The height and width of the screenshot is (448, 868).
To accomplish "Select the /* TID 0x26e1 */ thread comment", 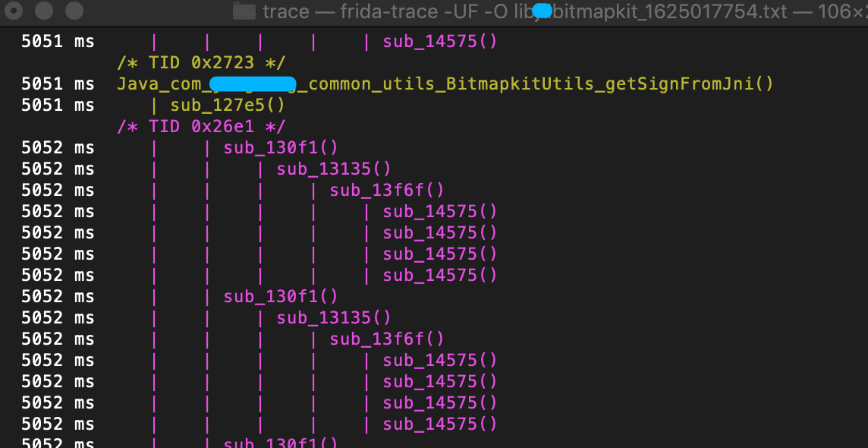I will pyautogui.click(x=201, y=127).
